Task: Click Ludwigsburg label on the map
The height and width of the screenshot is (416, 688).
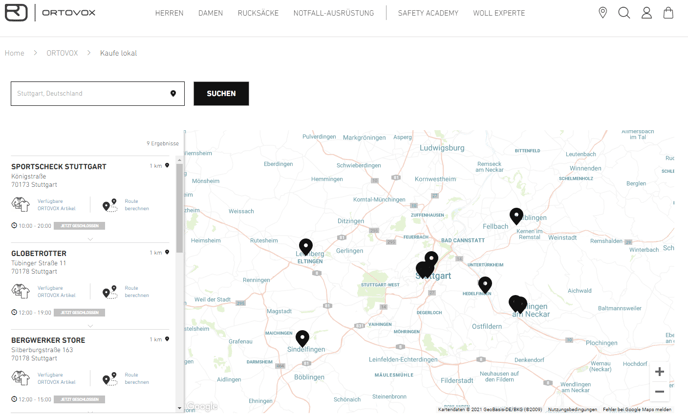Action: coord(442,148)
